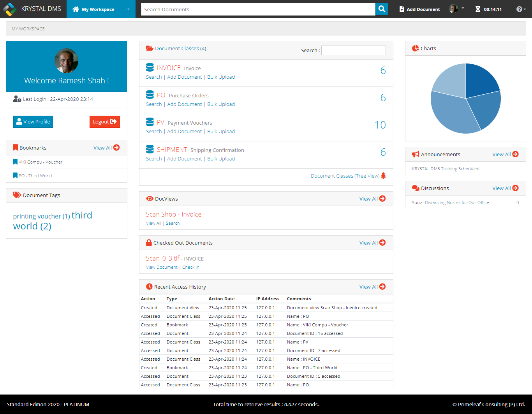Click the red tree icon beside Tree View
Image resolution: width=532 pixels, height=414 pixels.
(383, 176)
